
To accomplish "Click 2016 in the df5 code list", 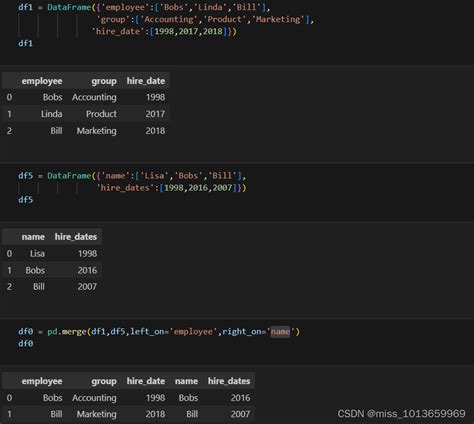I will [198, 188].
